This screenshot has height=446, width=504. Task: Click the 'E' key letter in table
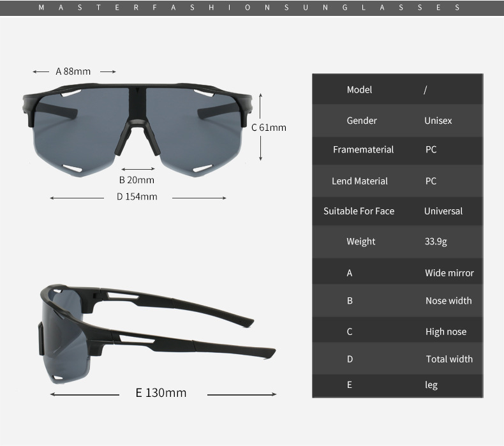click(x=350, y=385)
